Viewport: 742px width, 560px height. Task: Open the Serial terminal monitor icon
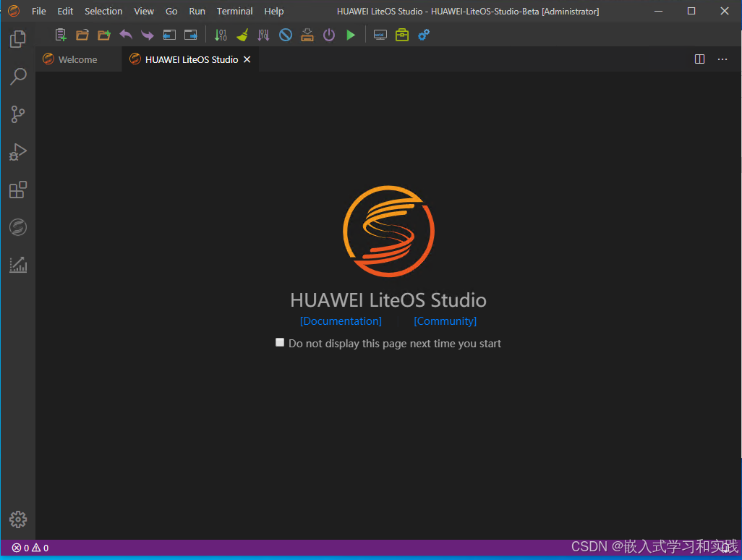tap(380, 35)
